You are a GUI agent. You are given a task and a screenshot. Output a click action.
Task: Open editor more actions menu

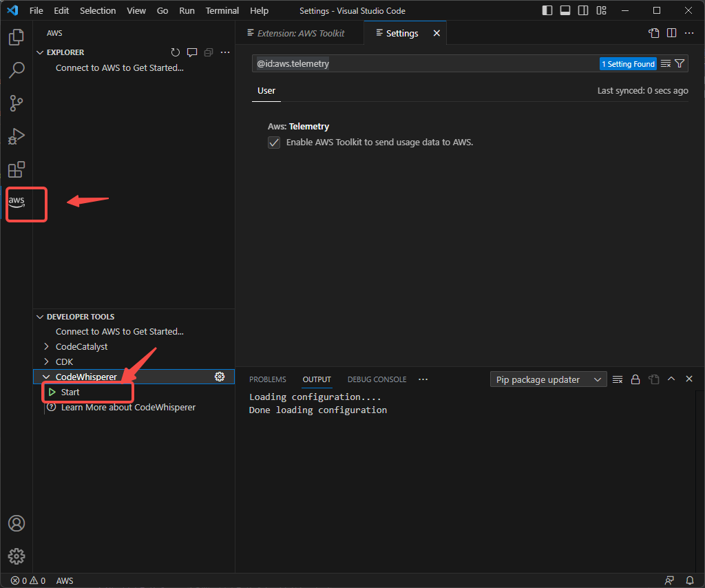(688, 33)
